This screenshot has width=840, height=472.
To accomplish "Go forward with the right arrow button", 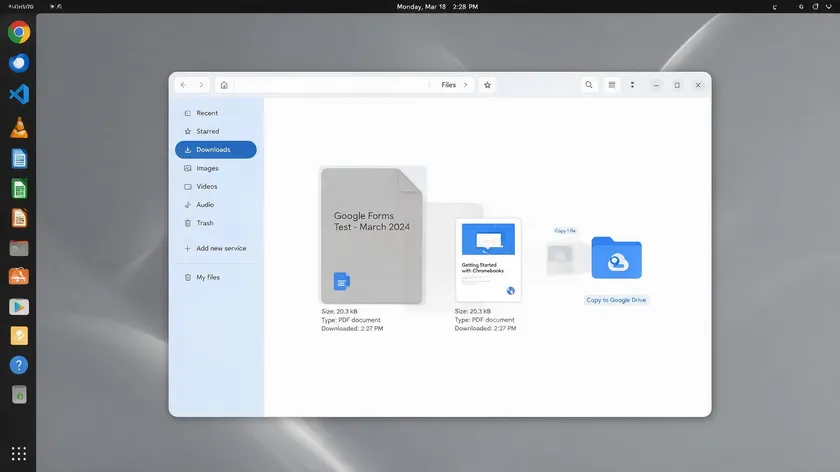I will [x=201, y=85].
